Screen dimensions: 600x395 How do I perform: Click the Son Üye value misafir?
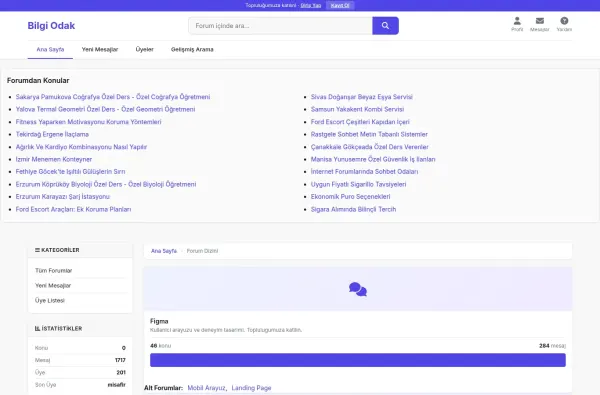116,385
